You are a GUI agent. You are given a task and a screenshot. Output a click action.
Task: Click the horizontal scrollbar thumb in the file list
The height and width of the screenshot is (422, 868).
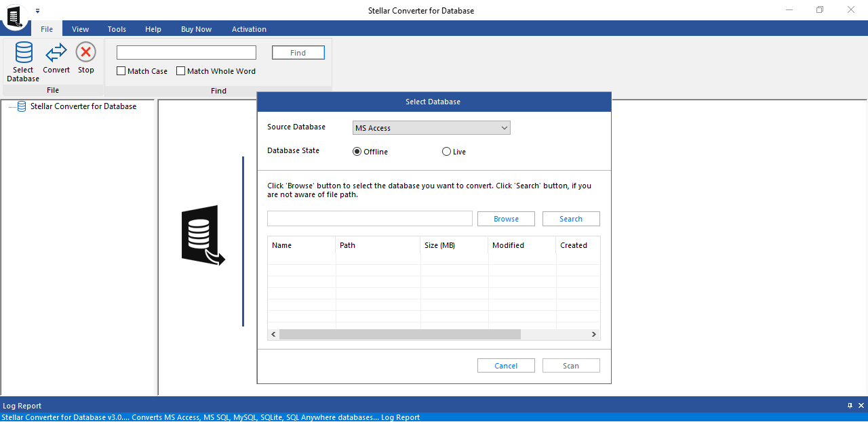tap(399, 334)
